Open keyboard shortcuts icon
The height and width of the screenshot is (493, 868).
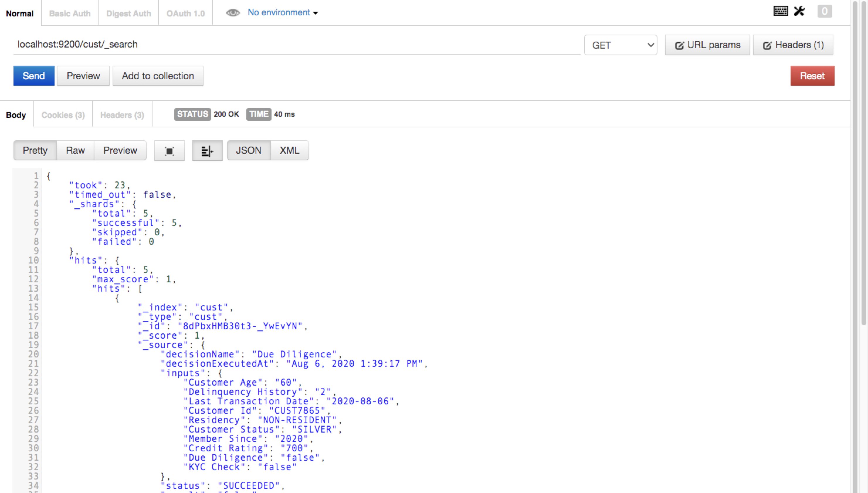pyautogui.click(x=780, y=11)
